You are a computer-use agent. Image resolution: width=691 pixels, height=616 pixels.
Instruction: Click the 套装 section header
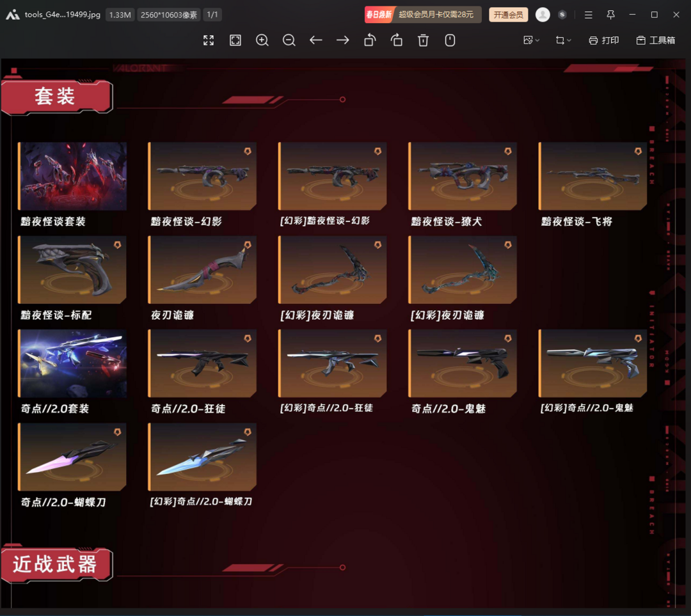click(57, 97)
